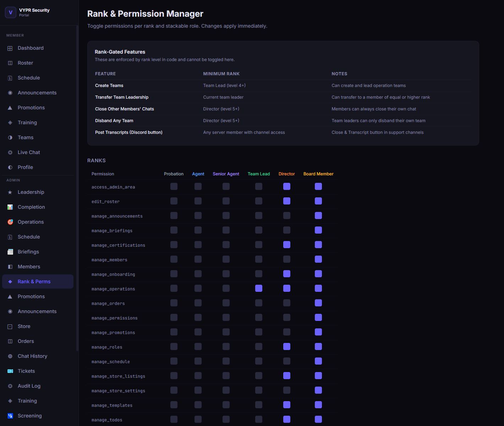Open Leadership via the star icon

point(10,192)
